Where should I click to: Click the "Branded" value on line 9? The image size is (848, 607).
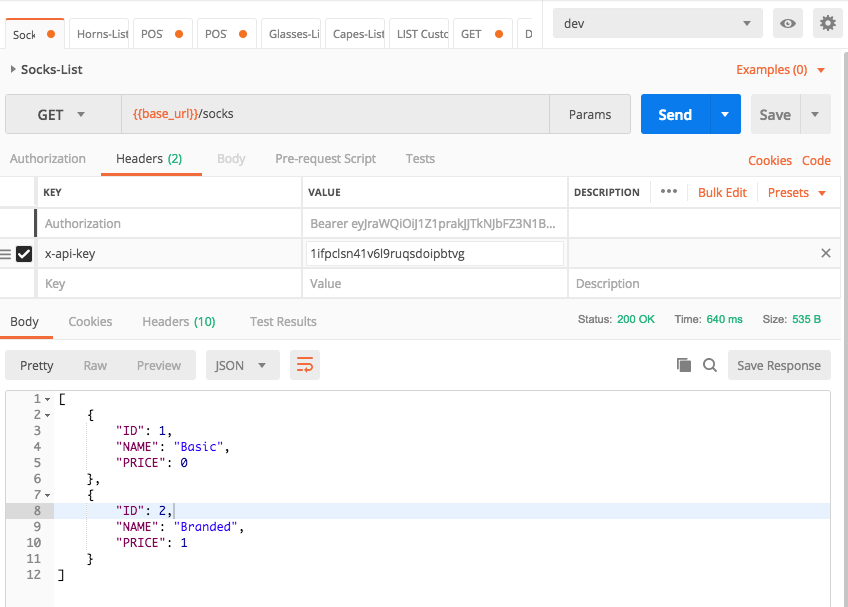pyautogui.click(x=206, y=526)
